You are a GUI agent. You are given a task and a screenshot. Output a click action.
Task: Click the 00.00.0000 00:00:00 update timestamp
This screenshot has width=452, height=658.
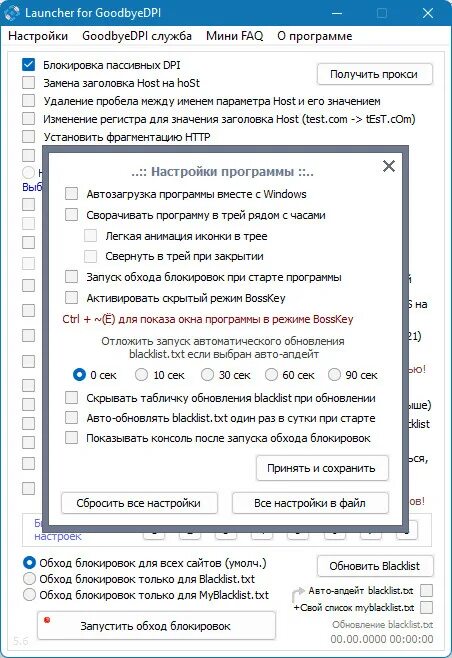click(381, 639)
